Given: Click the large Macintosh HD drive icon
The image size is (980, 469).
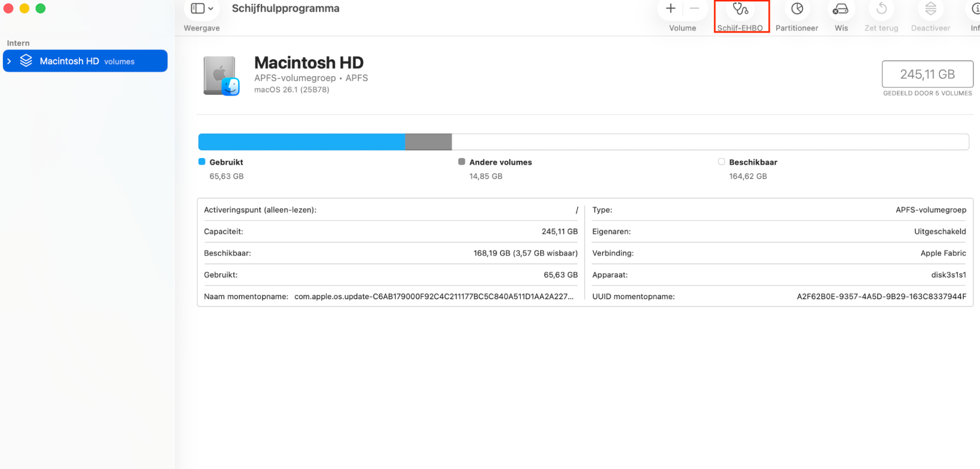Looking at the screenshot, I should [x=221, y=76].
